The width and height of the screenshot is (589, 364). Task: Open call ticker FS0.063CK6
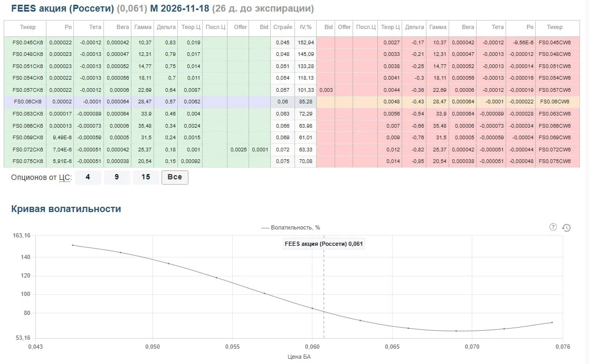click(x=28, y=113)
